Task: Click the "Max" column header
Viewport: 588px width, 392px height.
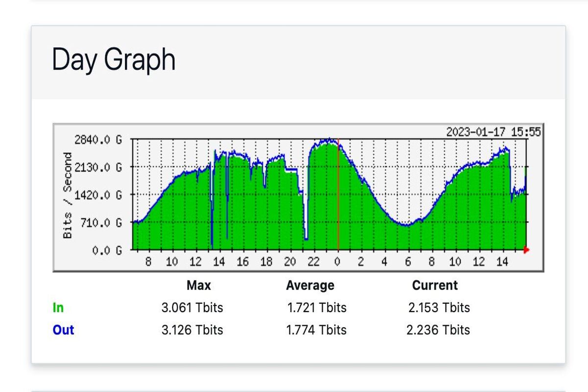Action: point(198,285)
